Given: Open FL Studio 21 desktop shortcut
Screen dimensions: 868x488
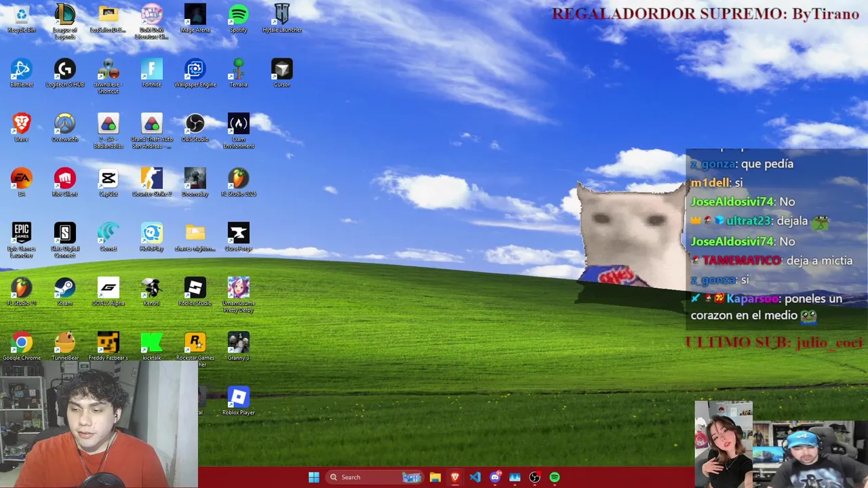Looking at the screenshot, I should click(22, 291).
